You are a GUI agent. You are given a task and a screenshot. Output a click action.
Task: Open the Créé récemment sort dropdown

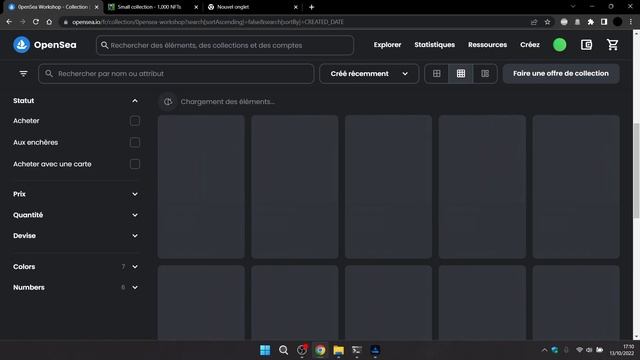pyautogui.click(x=369, y=73)
